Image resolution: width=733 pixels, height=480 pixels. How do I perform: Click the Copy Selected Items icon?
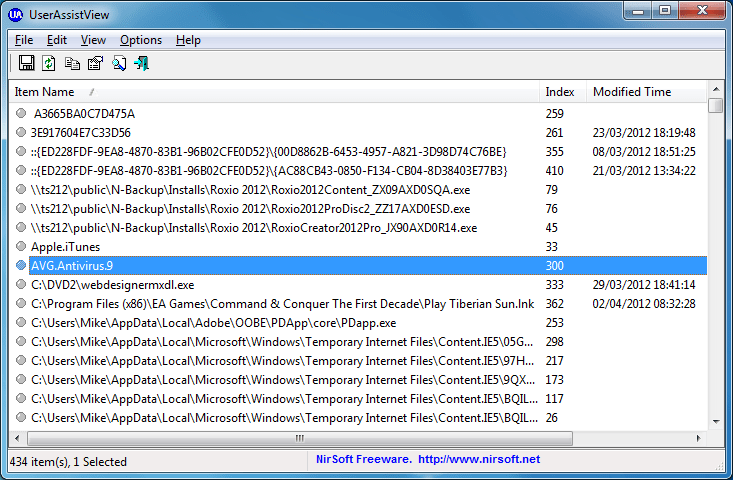coord(72,63)
